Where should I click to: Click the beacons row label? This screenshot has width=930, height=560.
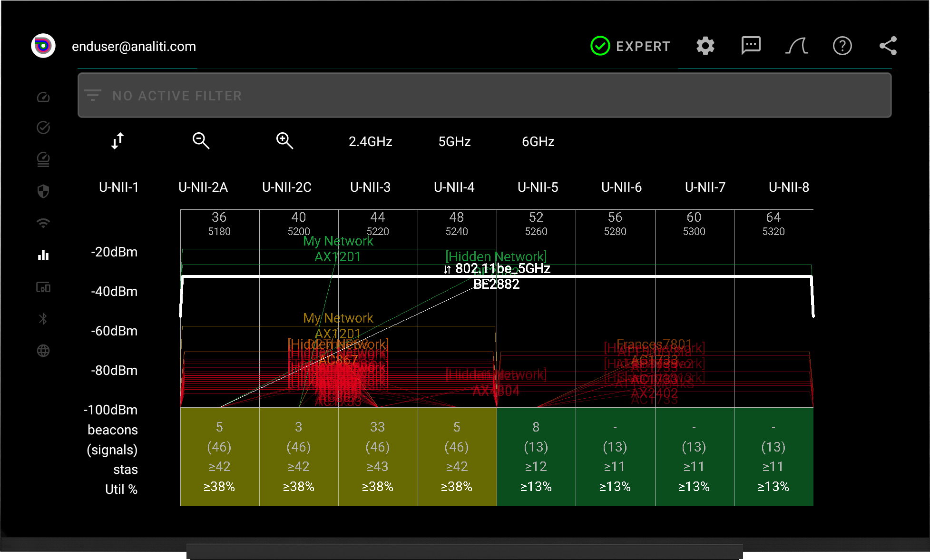[x=113, y=430]
